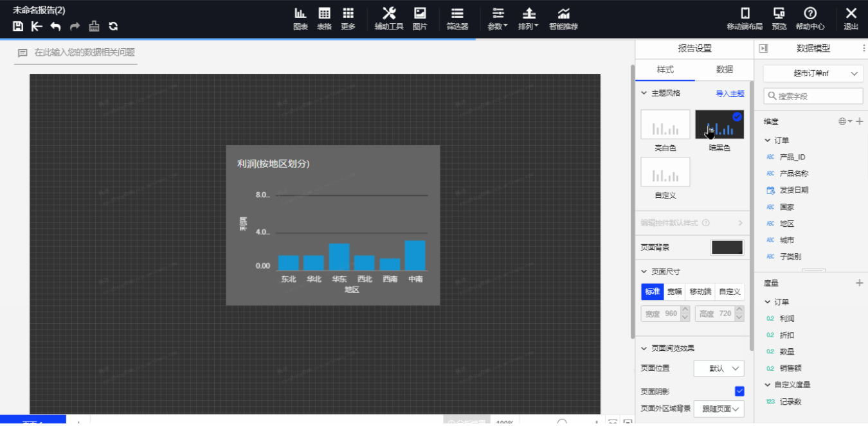The width and height of the screenshot is (868, 426).
Task: Select 宽幅 page size option
Action: (674, 292)
